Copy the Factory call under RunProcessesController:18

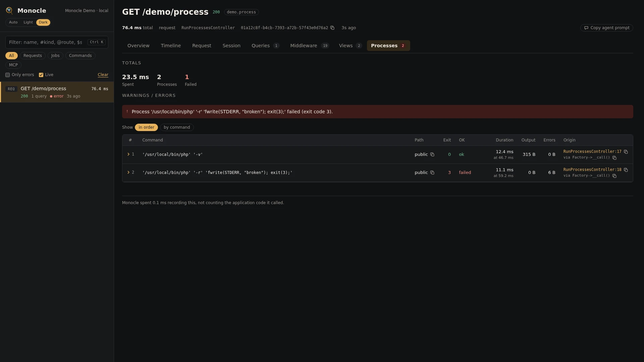614,176
